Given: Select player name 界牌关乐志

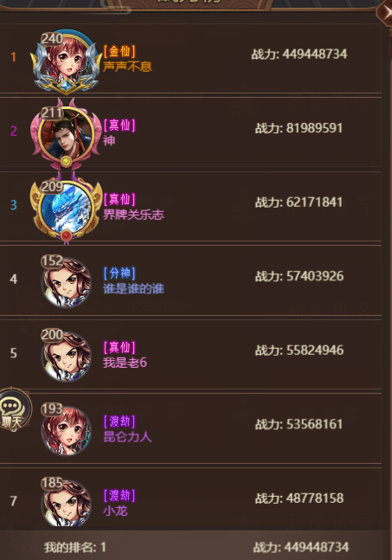Looking at the screenshot, I should (x=133, y=215).
